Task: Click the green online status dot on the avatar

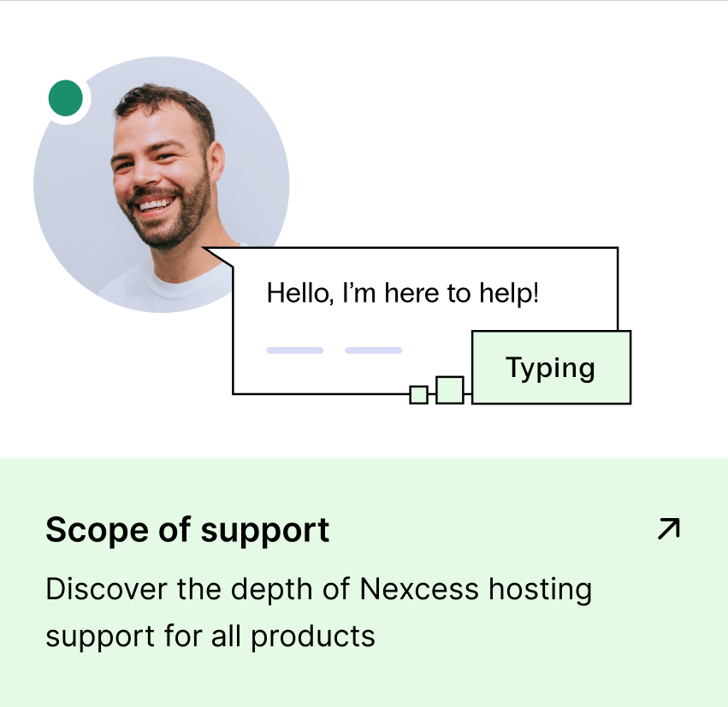Action: [x=66, y=98]
